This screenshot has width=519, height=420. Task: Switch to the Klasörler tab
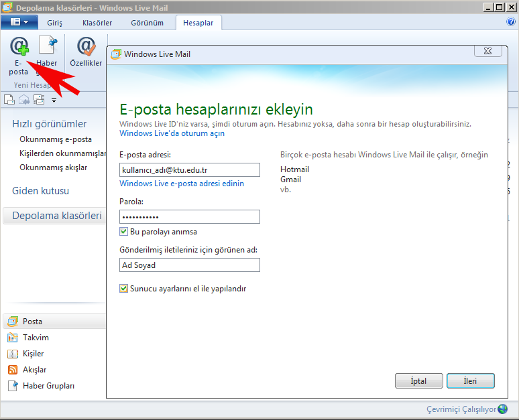click(97, 23)
